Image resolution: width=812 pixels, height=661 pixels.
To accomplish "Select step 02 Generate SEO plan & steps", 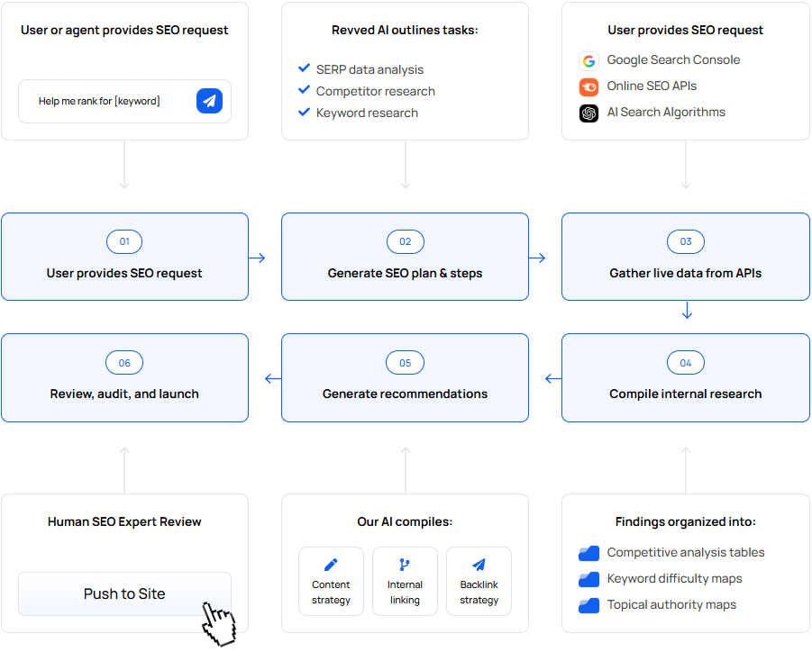I will point(405,257).
